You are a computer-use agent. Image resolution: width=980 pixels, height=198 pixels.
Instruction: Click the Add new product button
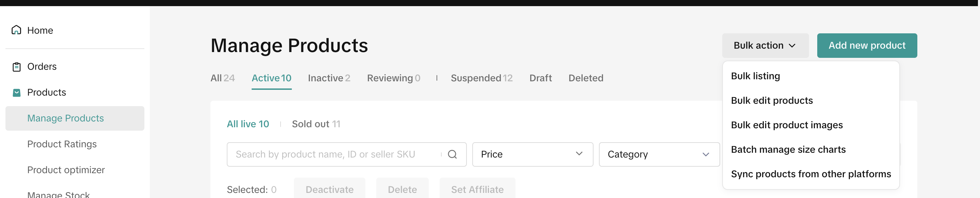867,46
